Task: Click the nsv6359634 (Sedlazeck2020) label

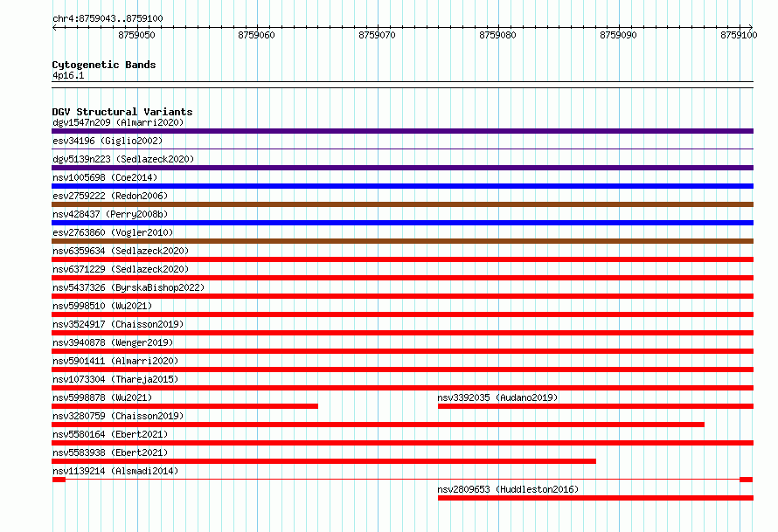Action: point(121,251)
